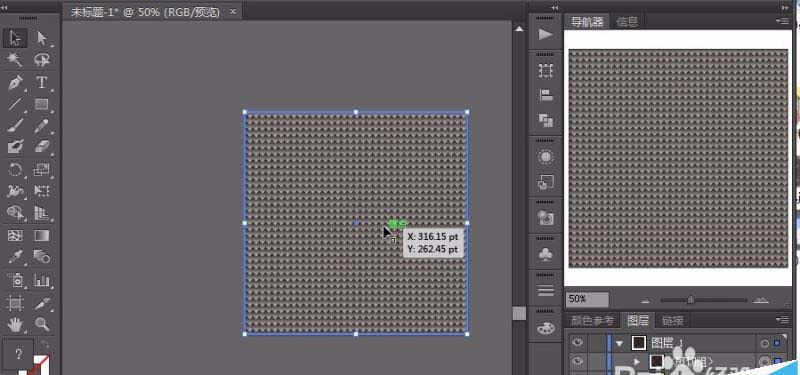The image size is (800, 375).
Task: Select the Lasso tool
Action: [42, 60]
